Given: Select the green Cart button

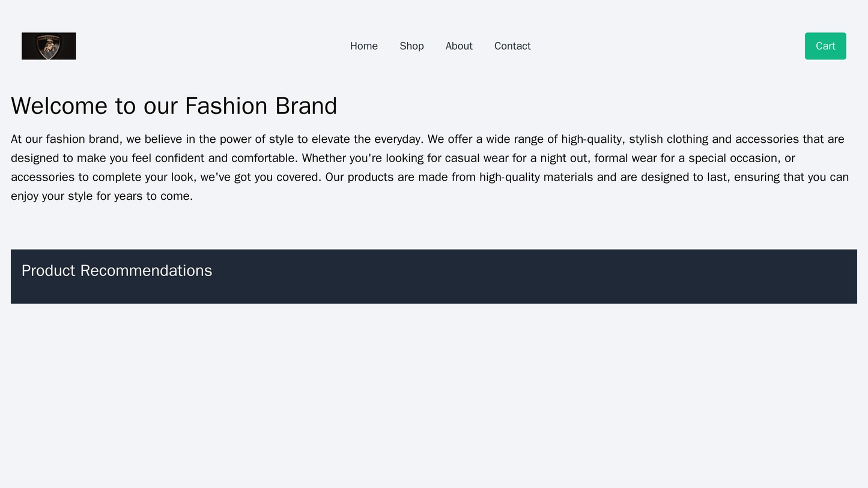Looking at the screenshot, I should click(825, 46).
